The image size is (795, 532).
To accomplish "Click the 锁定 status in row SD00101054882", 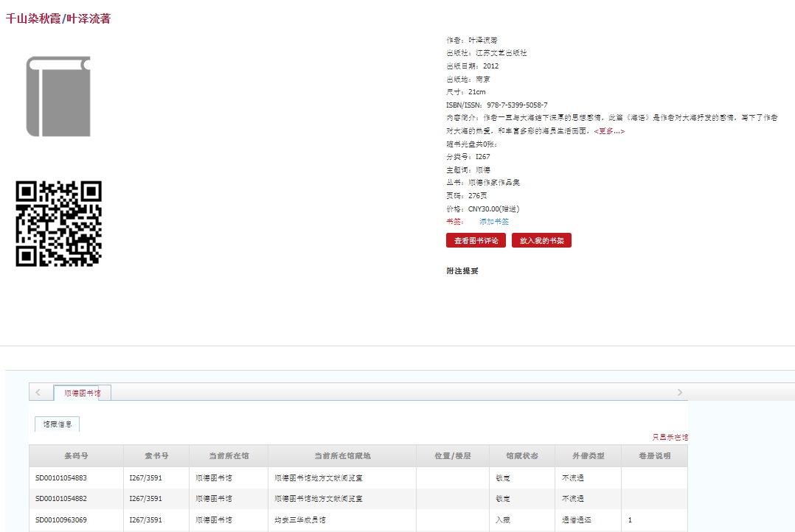I will point(502,499).
